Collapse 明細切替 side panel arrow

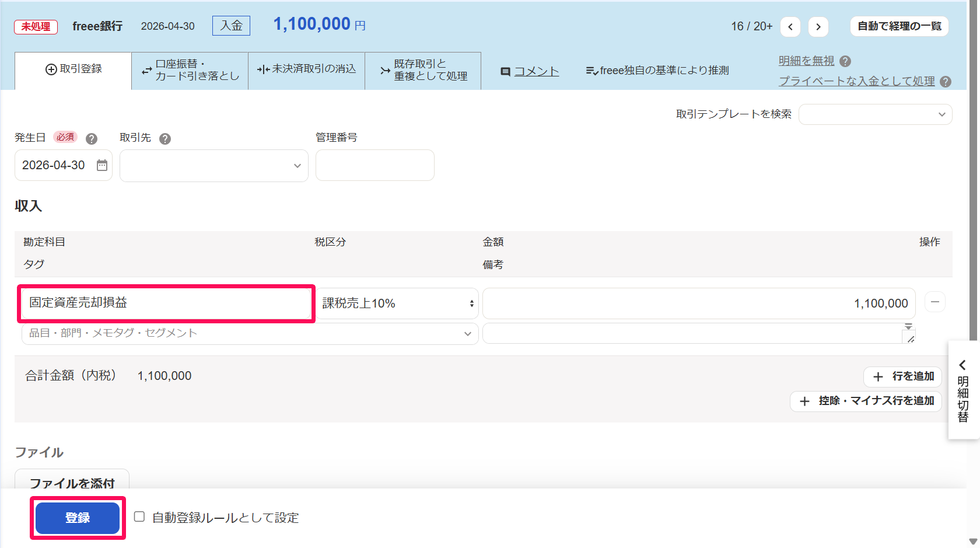[x=963, y=365]
